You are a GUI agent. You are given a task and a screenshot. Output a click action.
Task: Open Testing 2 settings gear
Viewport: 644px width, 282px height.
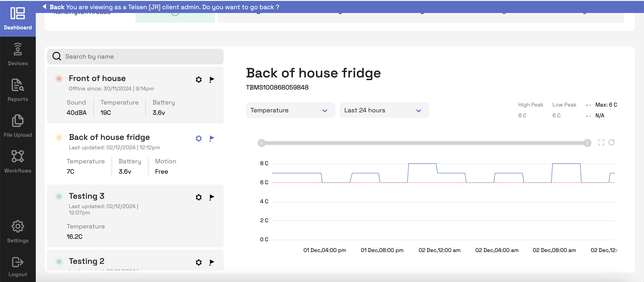click(x=199, y=262)
